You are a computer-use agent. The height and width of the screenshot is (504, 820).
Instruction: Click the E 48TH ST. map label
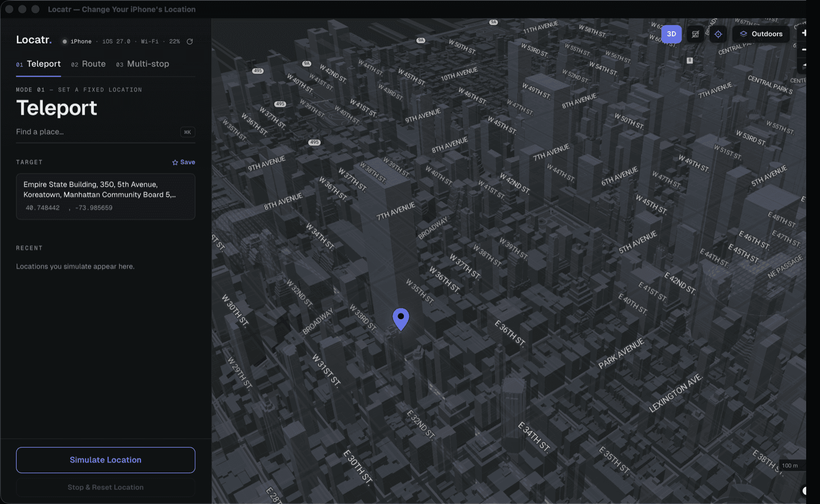point(782,219)
